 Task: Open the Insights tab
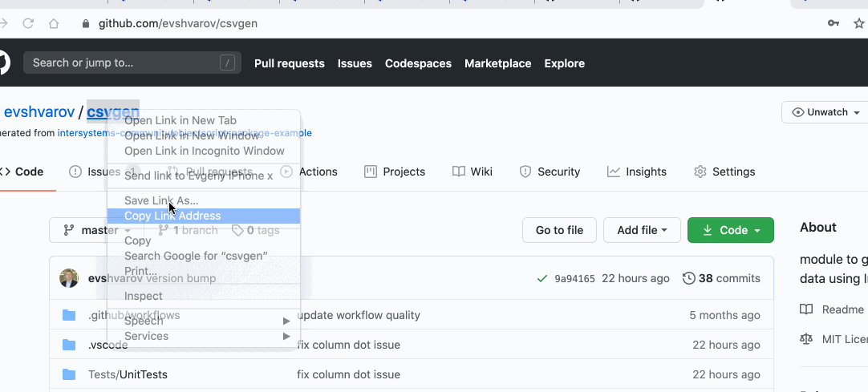(x=637, y=172)
